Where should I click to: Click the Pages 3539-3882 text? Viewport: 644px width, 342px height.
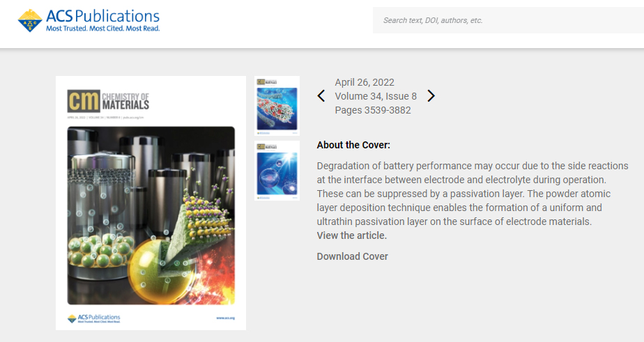(372, 111)
